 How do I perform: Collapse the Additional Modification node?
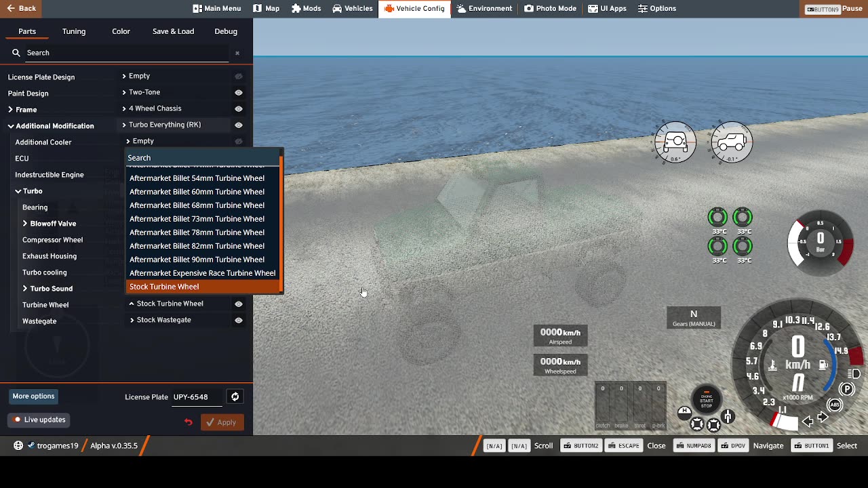[x=11, y=126]
